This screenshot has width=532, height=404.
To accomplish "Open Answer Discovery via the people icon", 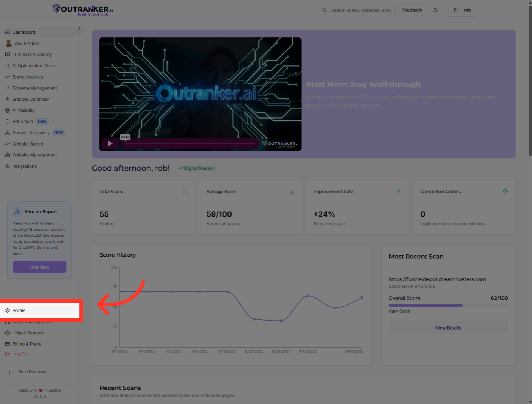I will (x=7, y=133).
